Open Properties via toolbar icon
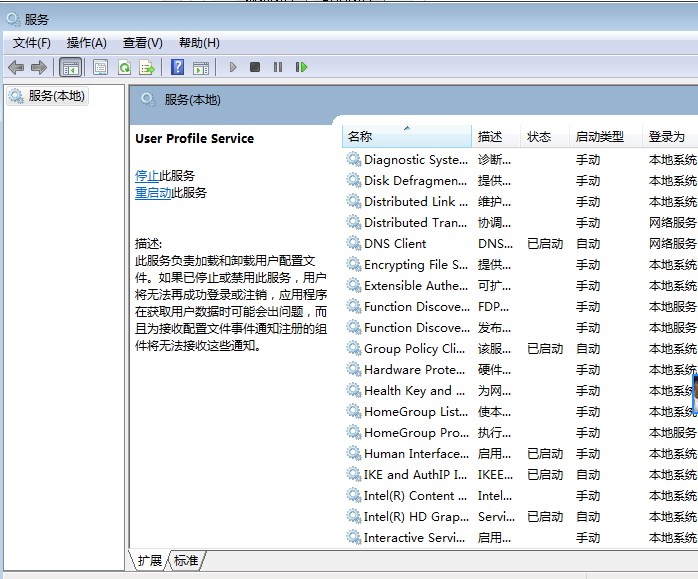698x579 pixels. click(100, 67)
